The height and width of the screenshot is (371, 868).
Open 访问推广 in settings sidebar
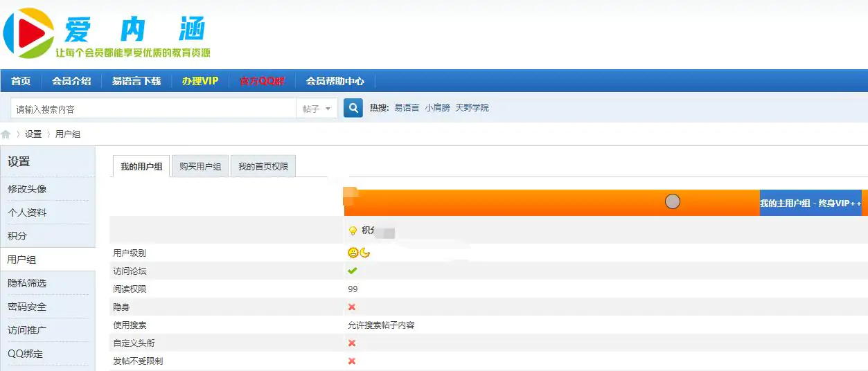pyautogui.click(x=28, y=330)
